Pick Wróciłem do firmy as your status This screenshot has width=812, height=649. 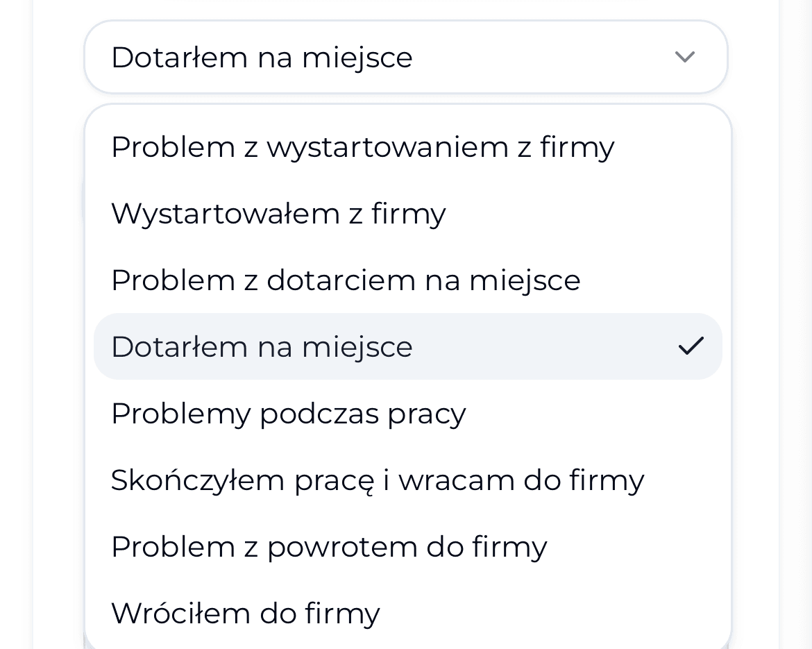pyautogui.click(x=246, y=613)
